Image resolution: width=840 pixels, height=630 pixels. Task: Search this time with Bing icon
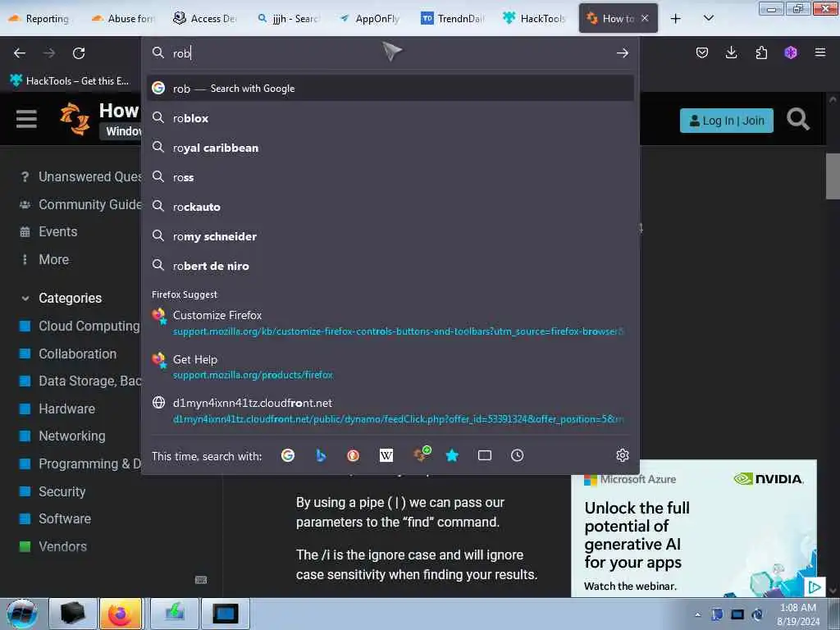(321, 455)
